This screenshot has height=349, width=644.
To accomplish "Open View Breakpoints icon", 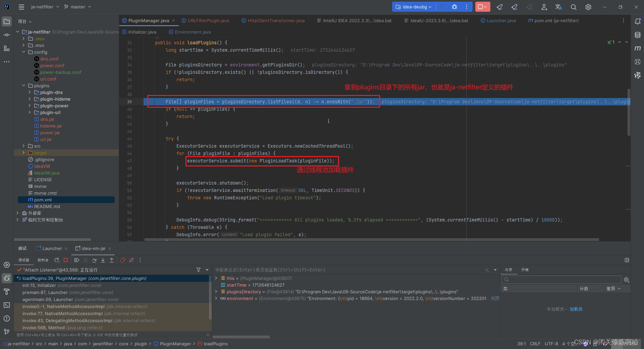I will 123,260.
